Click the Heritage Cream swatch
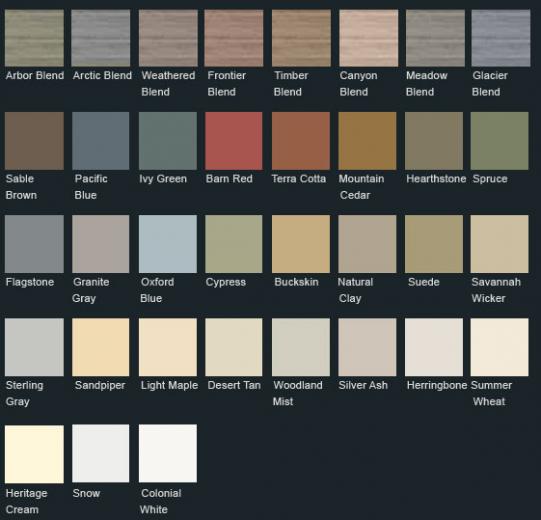Viewport: 541px width, 520px height. point(35,454)
